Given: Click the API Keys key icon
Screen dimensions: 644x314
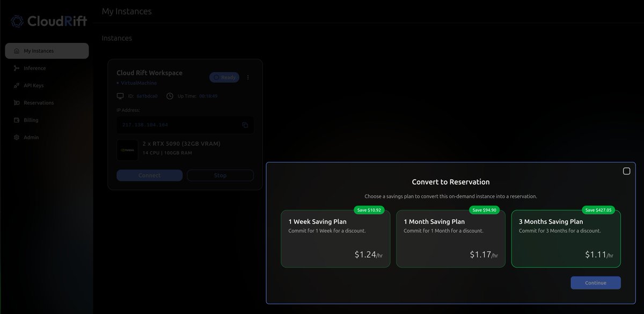Looking at the screenshot, I should (16, 86).
